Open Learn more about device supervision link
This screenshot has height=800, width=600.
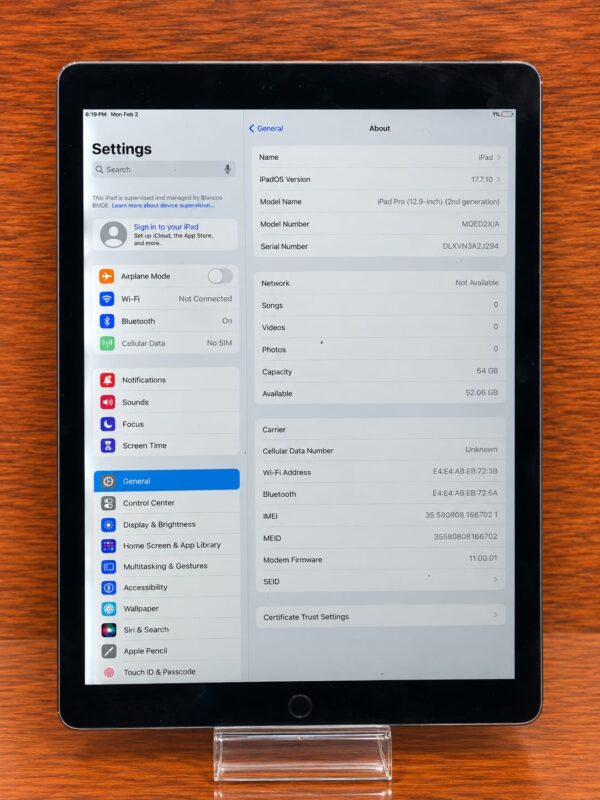click(163, 205)
